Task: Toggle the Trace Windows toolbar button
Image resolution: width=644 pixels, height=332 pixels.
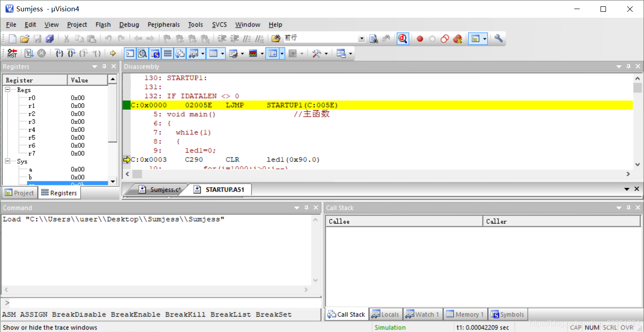Action: click(272, 54)
